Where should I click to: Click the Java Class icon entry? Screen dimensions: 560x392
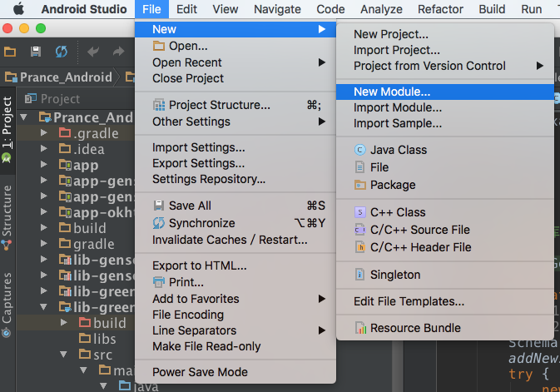coord(360,150)
